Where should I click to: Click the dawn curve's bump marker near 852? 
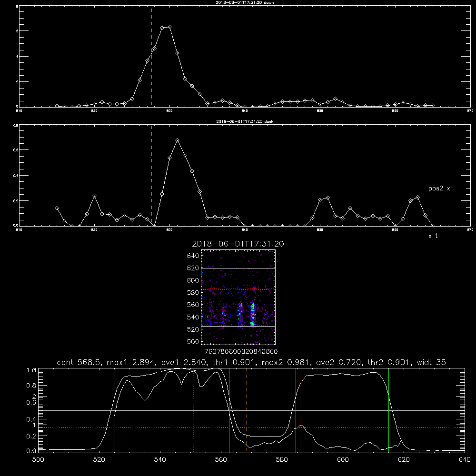335,99
